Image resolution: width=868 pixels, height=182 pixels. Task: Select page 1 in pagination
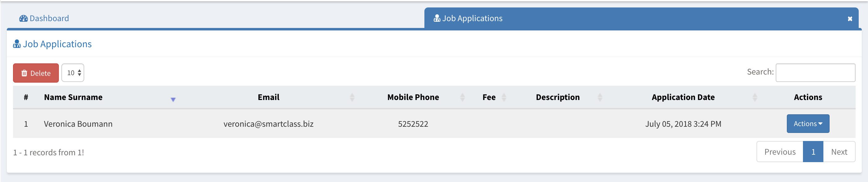point(813,152)
